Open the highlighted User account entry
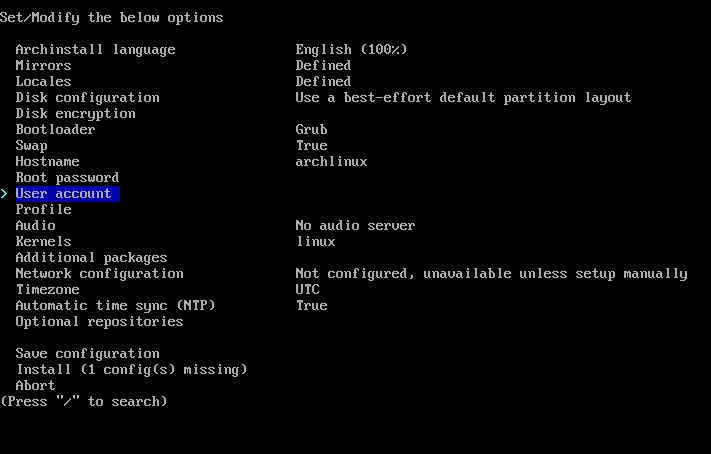 [x=68, y=194]
